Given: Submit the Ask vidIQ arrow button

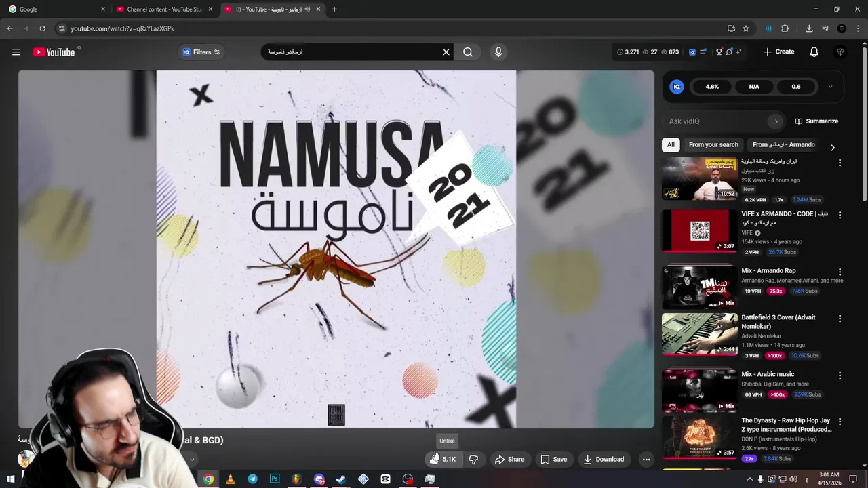Looking at the screenshot, I should pyautogui.click(x=776, y=121).
